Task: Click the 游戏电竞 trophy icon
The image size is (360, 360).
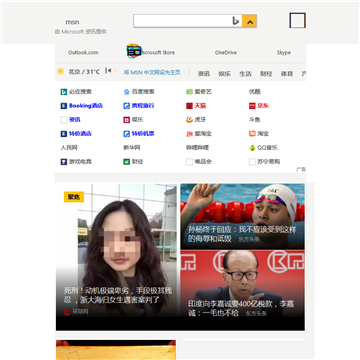Action: pos(64,162)
